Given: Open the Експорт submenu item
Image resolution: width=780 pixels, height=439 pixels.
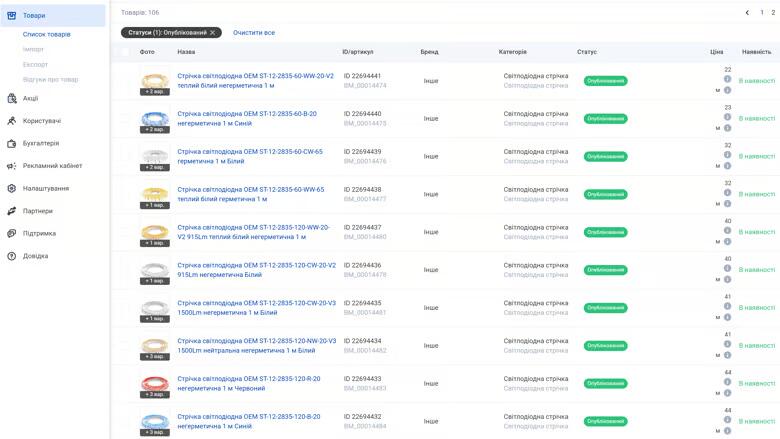Looking at the screenshot, I should coord(35,64).
